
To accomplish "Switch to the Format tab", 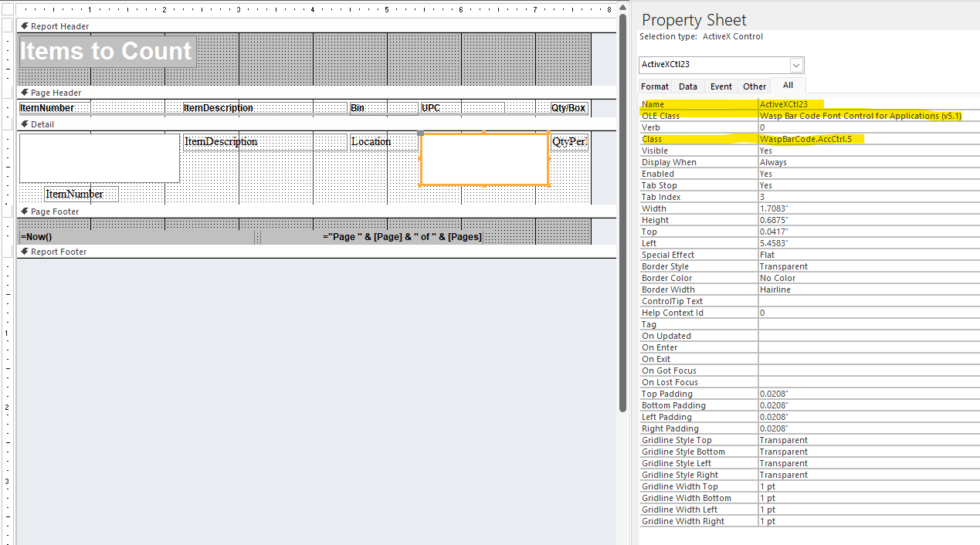I will click(655, 86).
